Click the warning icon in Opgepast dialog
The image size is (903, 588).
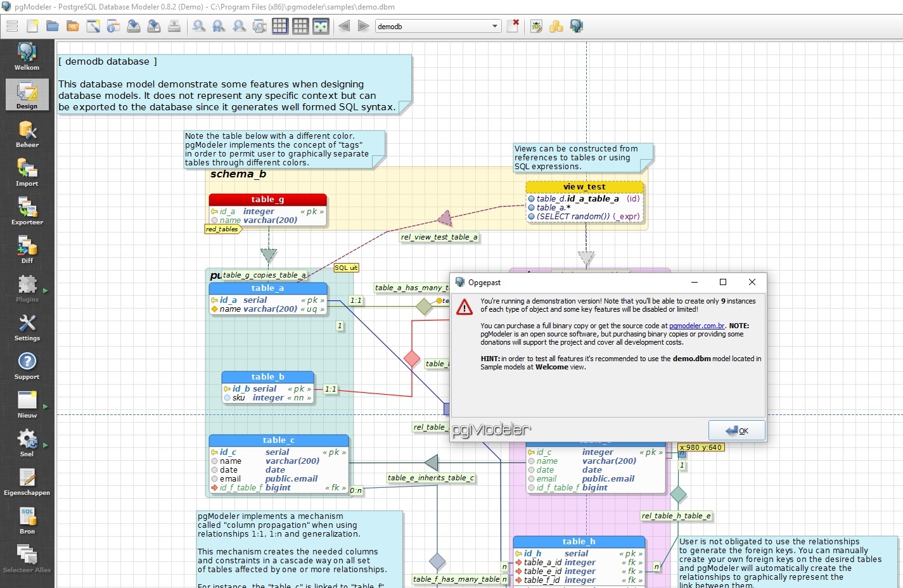coord(464,307)
